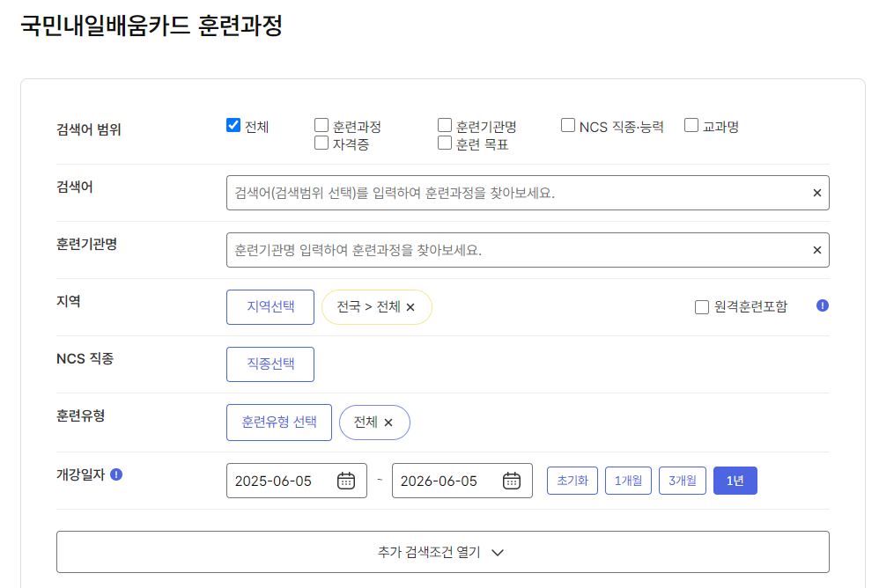Check the 자격증 checkbox
Screen dimensions: 879x588
[321, 142]
